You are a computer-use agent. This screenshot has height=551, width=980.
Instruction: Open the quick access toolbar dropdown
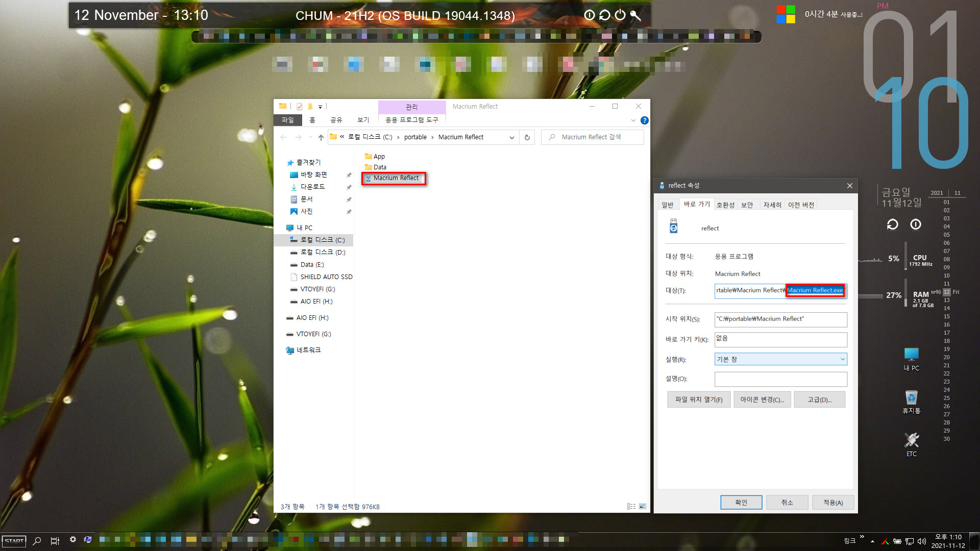(320, 107)
